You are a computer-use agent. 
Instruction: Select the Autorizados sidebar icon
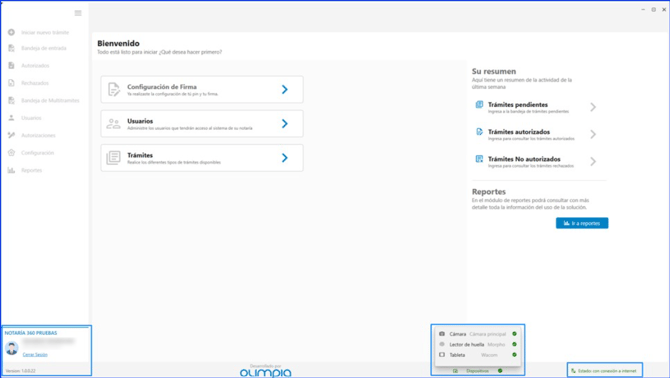[12, 65]
